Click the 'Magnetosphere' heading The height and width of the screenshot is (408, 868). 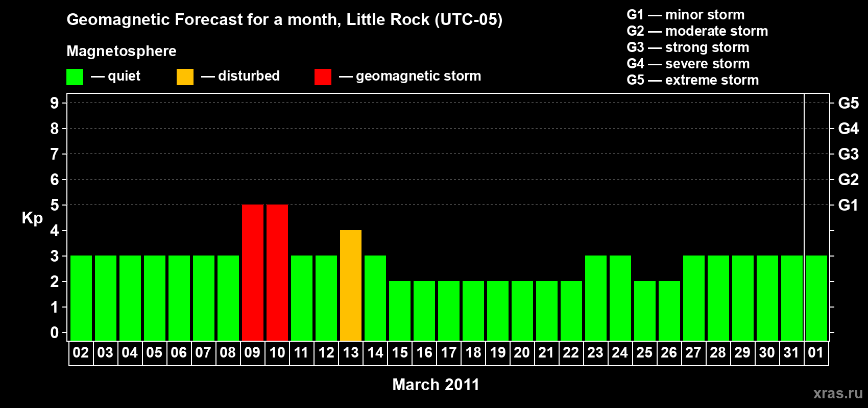[122, 52]
